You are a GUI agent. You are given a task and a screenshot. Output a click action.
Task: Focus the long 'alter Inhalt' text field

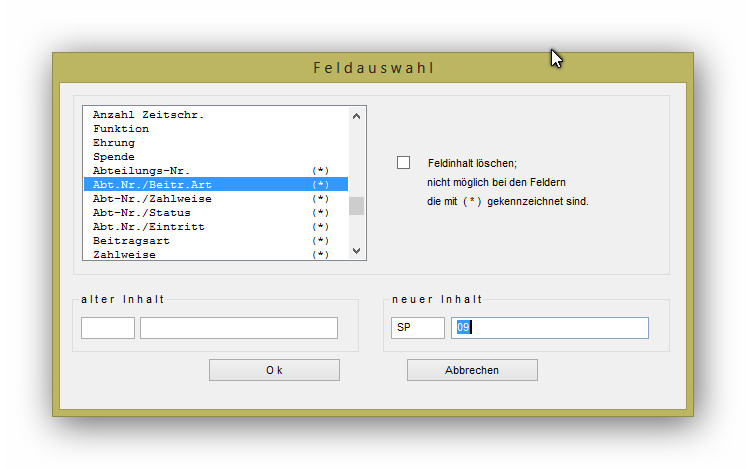tap(239, 328)
